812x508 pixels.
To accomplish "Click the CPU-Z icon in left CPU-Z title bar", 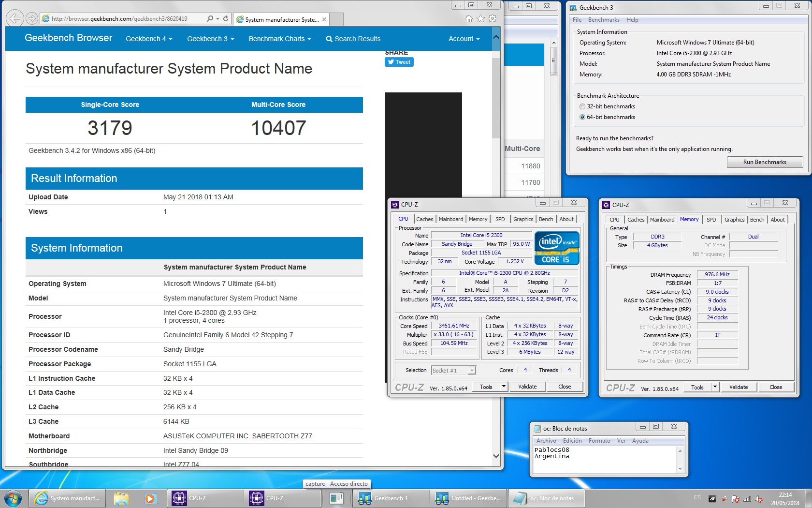I will [395, 204].
